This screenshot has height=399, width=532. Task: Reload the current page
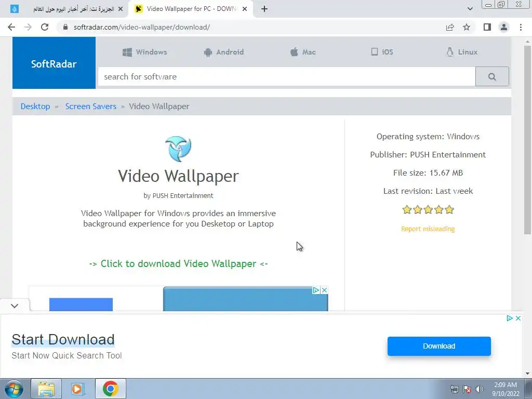coord(45,27)
